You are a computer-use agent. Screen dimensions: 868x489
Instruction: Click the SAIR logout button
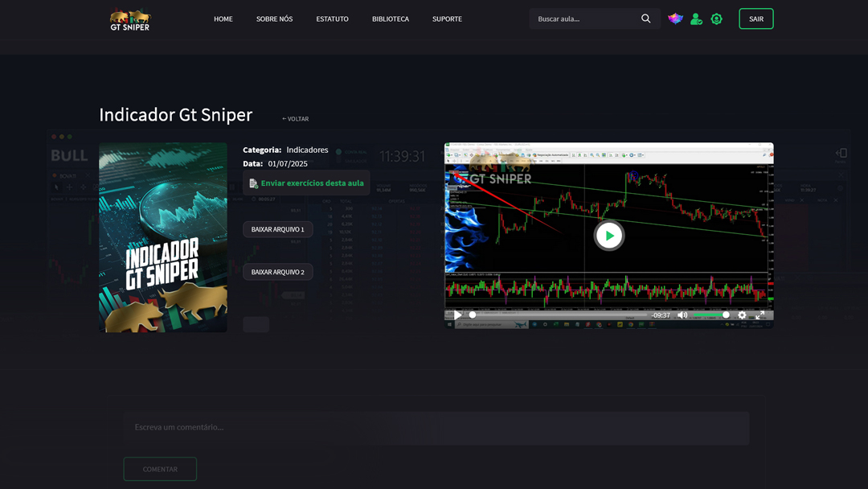[755, 19]
